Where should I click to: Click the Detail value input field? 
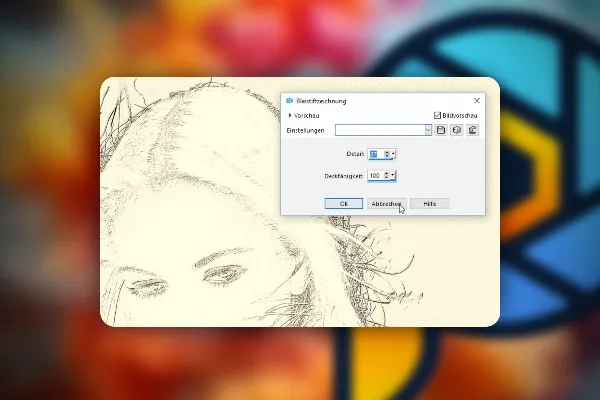376,154
